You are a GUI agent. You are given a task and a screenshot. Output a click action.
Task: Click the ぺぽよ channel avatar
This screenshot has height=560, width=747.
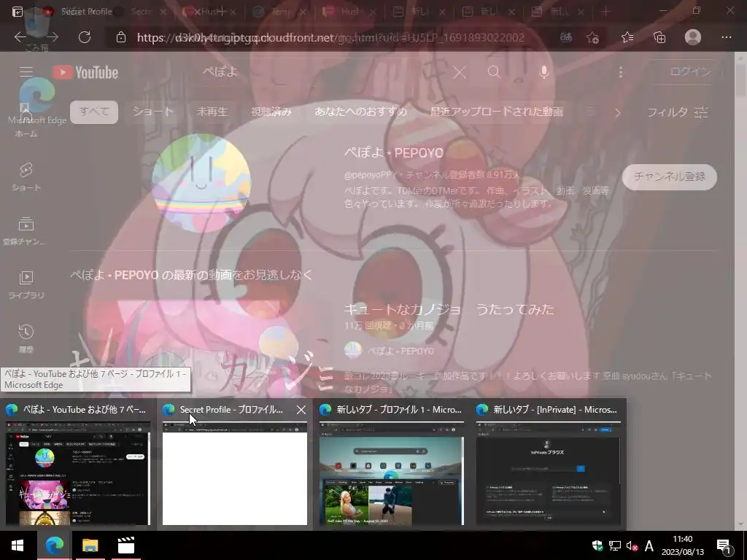point(201,183)
